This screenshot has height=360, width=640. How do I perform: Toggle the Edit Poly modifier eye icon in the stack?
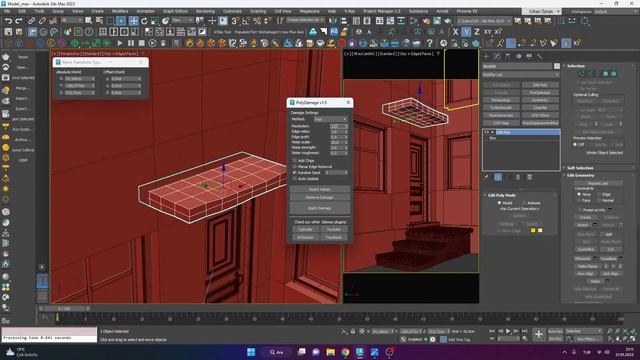click(x=486, y=132)
